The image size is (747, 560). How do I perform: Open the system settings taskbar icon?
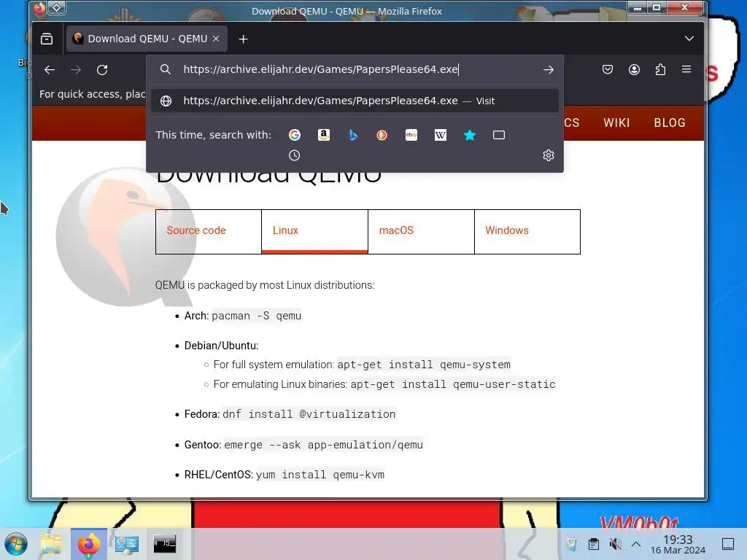coord(127,544)
